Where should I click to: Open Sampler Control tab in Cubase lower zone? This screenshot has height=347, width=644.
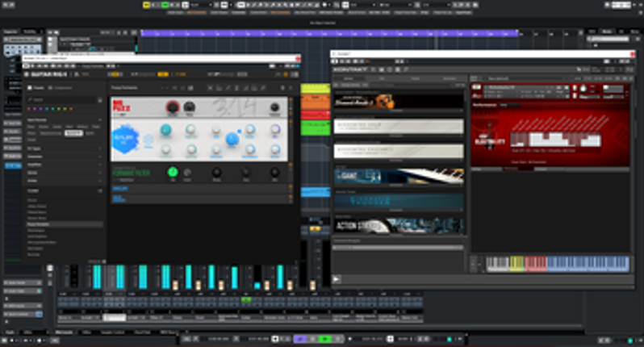point(112,332)
